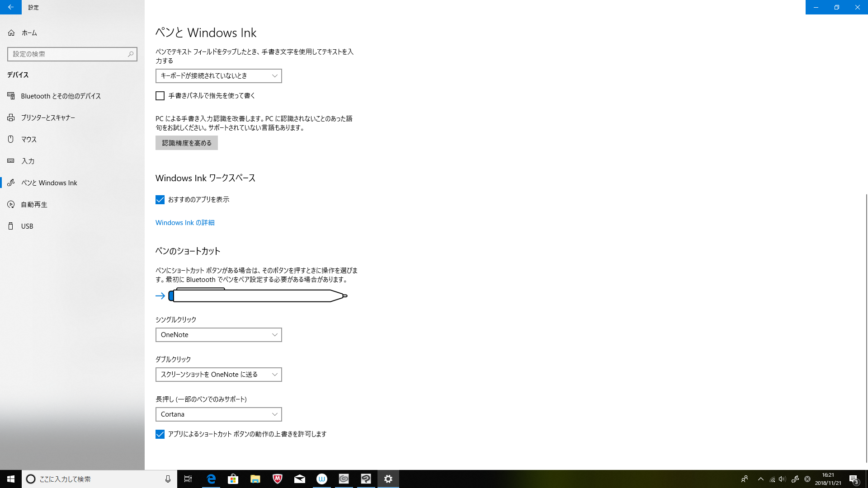
Task: Select Bluetooth and other devices in the sidebar
Action: (x=61, y=96)
